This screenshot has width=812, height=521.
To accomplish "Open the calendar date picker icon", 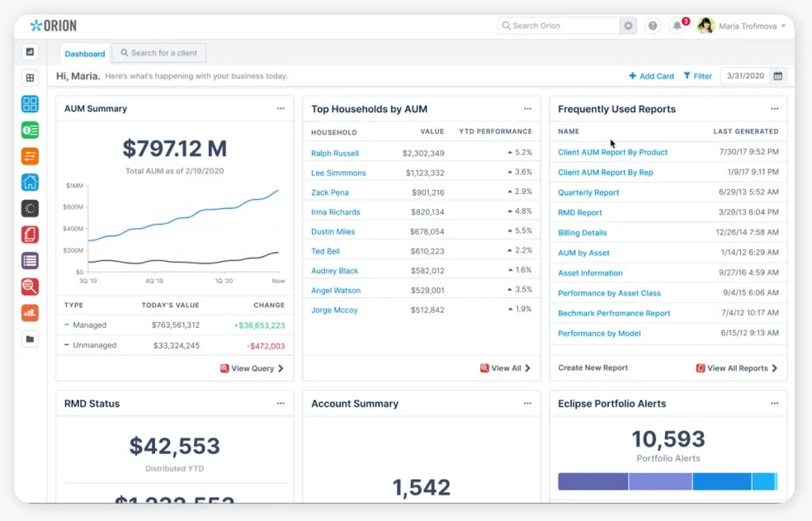I will click(778, 76).
